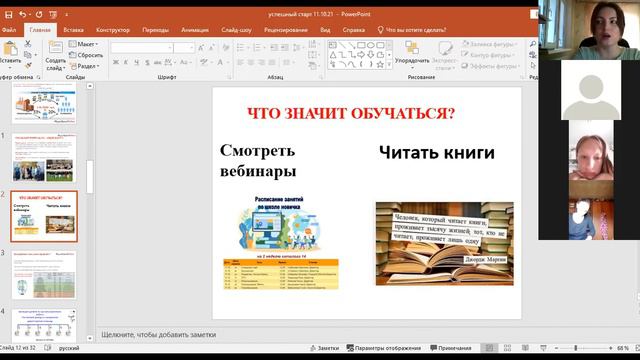
Task: Open the Find search icon in ribbon
Action: pos(533,44)
